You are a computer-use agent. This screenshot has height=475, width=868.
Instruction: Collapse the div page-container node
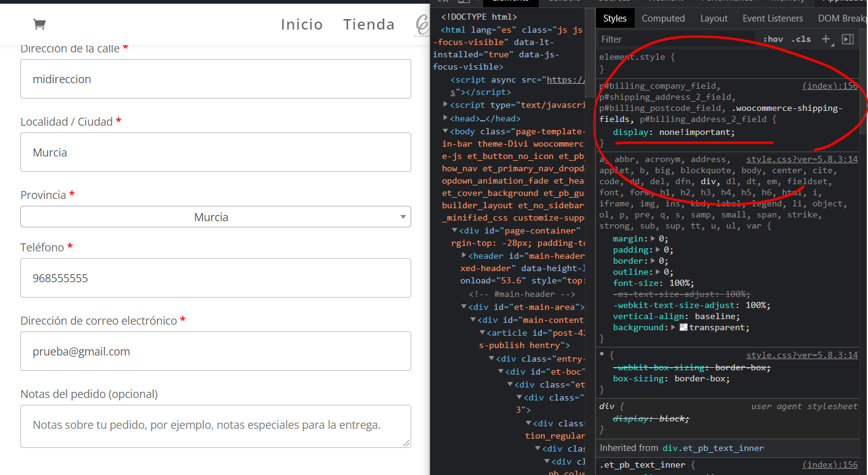455,230
